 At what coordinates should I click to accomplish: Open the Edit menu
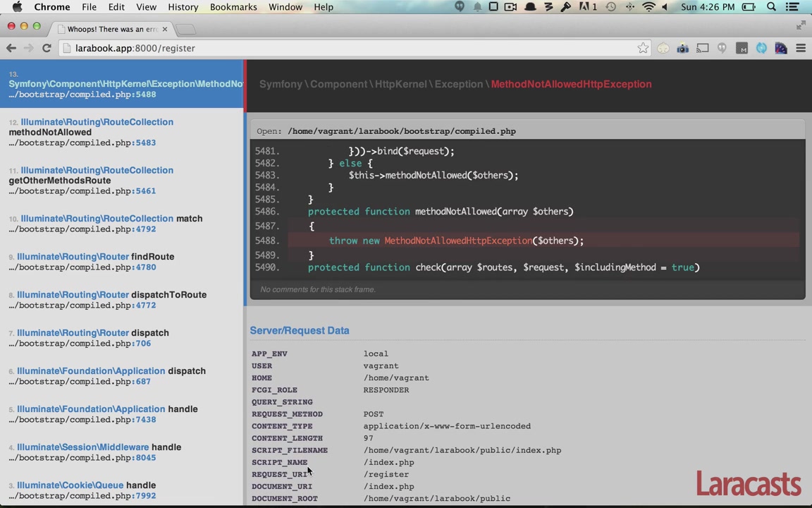[116, 7]
